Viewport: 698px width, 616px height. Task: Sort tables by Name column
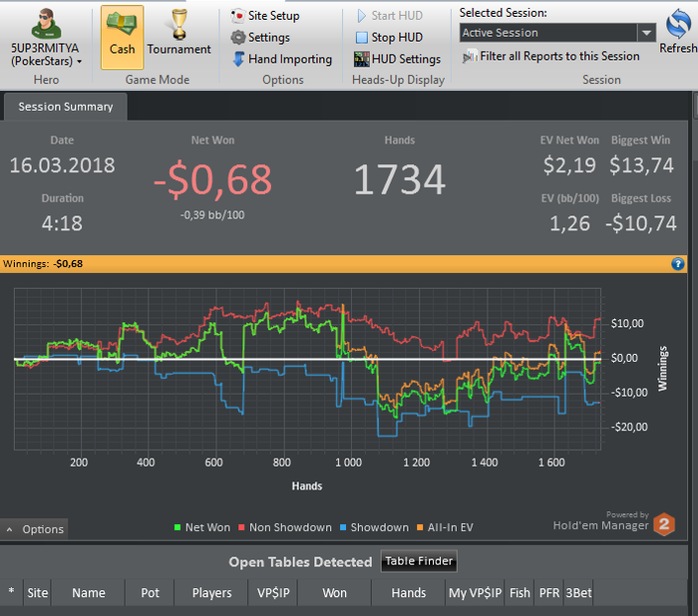pos(89,593)
